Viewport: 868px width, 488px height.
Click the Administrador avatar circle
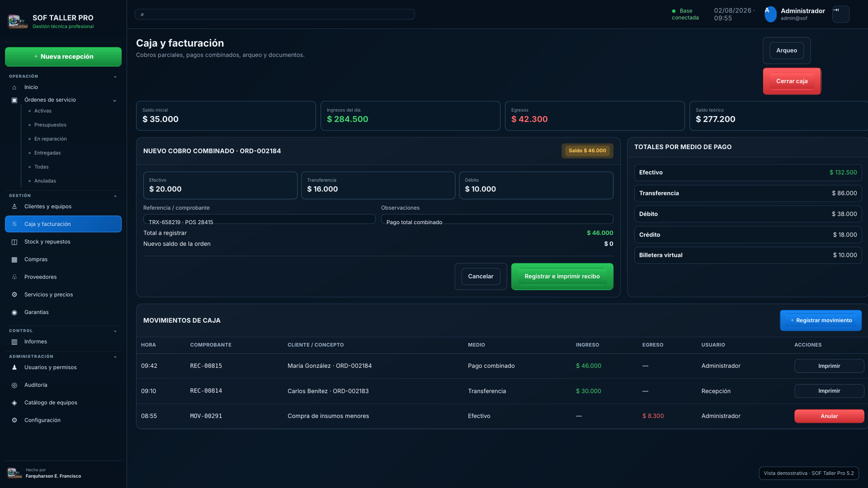tap(770, 14)
